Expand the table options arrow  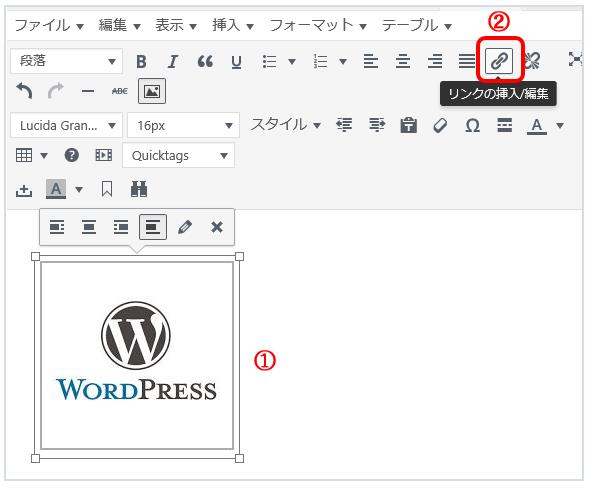tap(44, 155)
